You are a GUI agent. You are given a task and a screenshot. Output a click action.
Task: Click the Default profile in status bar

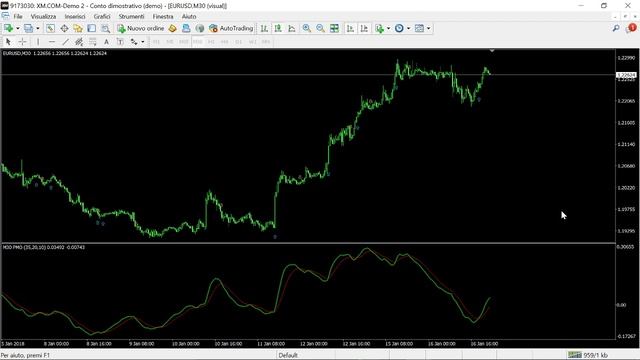point(288,355)
